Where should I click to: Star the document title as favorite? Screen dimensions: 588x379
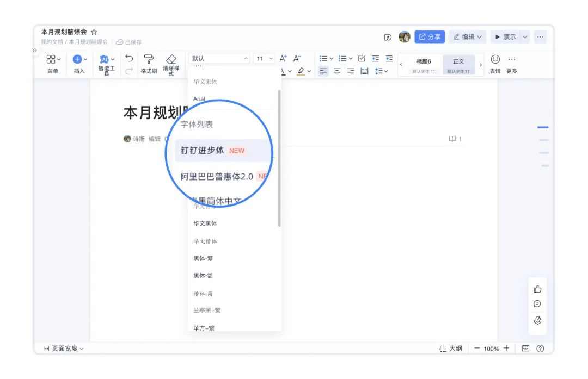click(94, 32)
